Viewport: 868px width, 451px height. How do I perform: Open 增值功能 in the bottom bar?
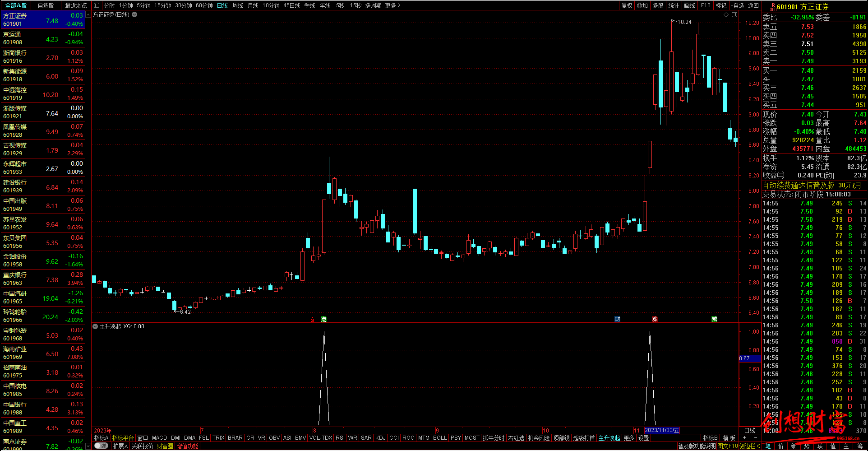coord(187,446)
